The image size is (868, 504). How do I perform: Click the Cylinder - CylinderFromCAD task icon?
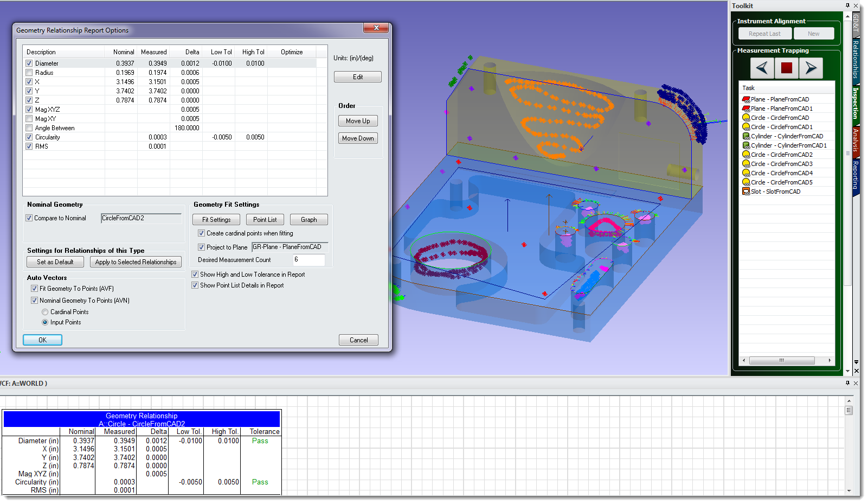(x=746, y=136)
